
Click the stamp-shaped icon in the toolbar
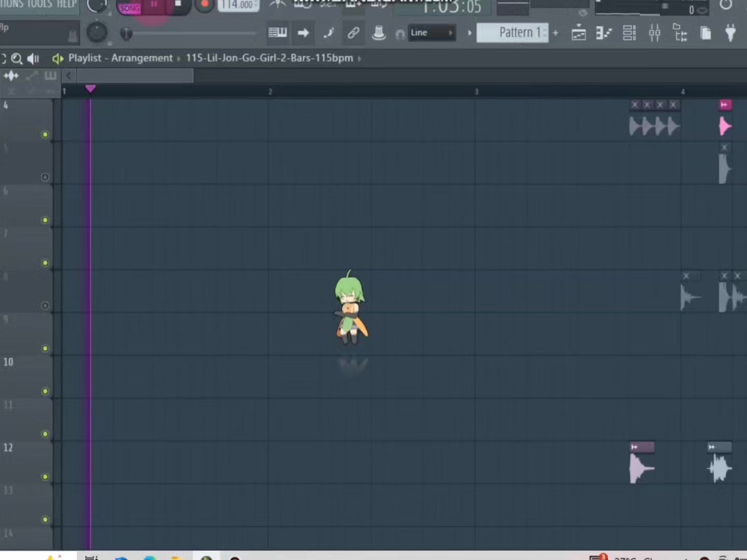(379, 33)
